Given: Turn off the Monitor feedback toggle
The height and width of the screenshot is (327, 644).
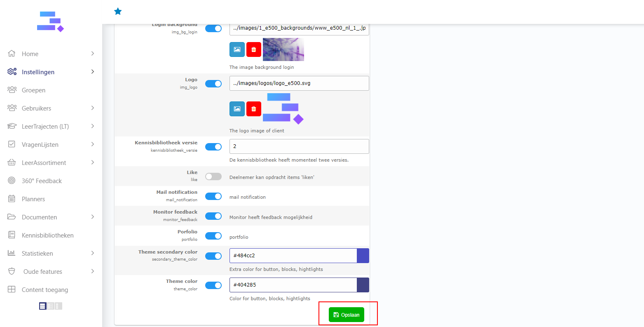Looking at the screenshot, I should 213,216.
